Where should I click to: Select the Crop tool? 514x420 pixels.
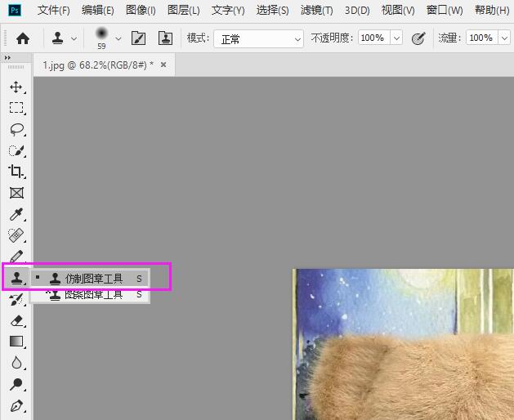pyautogui.click(x=16, y=171)
